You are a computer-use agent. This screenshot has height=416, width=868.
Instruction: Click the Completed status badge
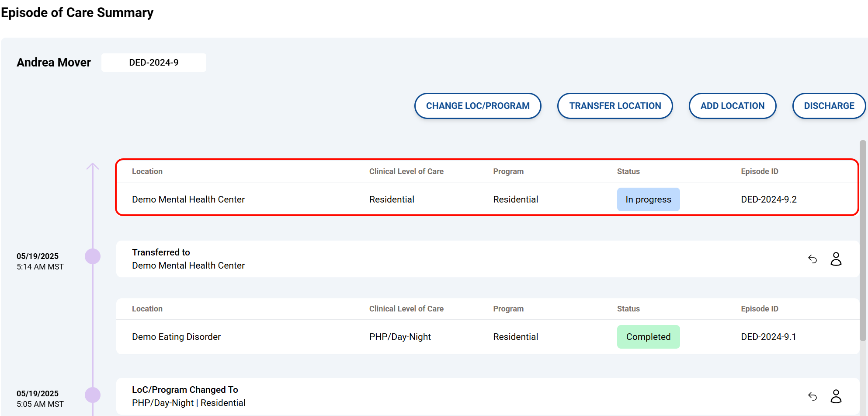pyautogui.click(x=648, y=337)
